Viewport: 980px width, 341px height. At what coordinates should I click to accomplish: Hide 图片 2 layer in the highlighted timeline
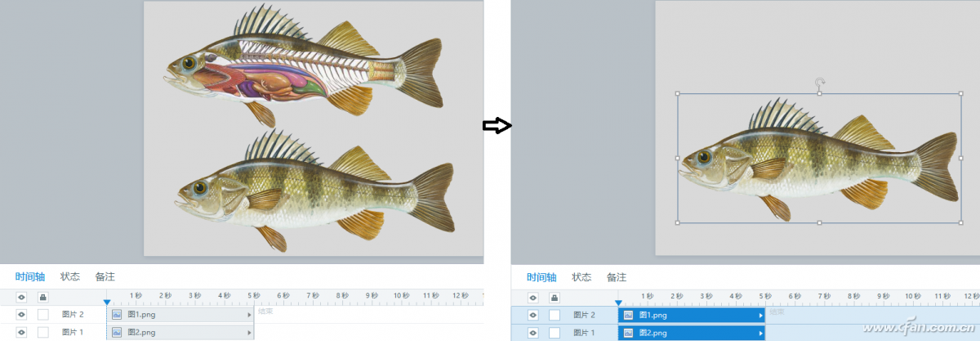coord(532,315)
